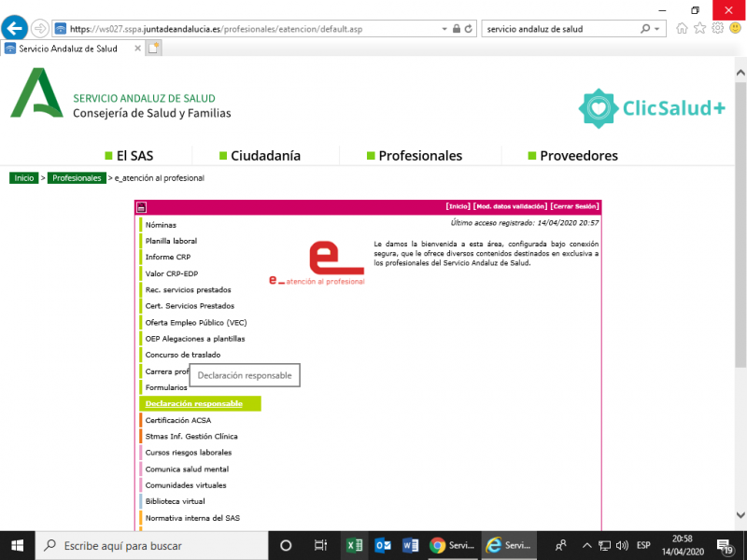
Task: Open the Windows Start menu
Action: click(17, 546)
